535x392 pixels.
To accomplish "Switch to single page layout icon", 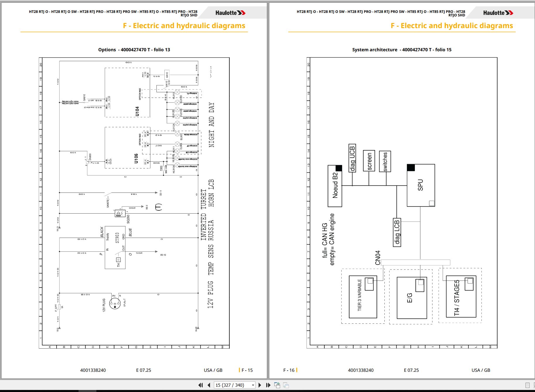I will click(528, 385).
